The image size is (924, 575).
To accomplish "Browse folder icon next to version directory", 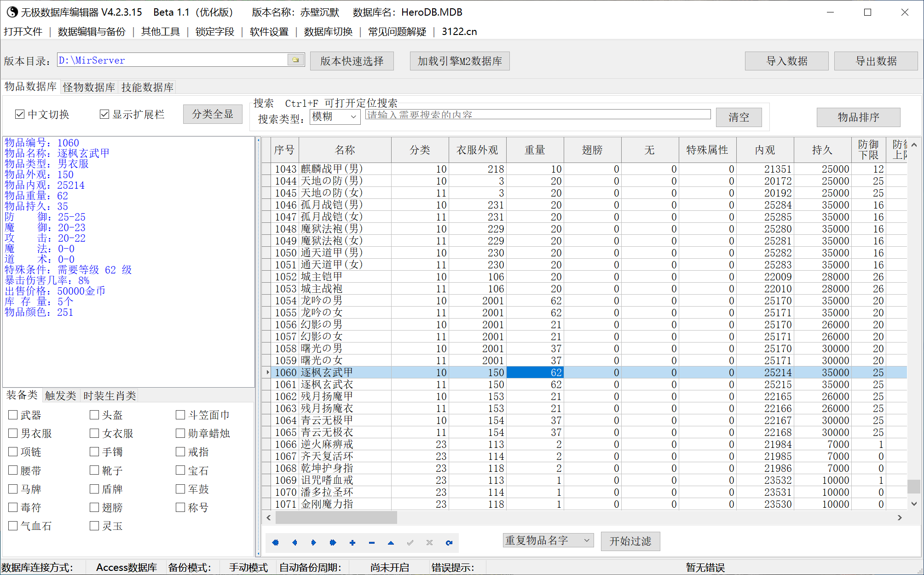I will 295,60.
